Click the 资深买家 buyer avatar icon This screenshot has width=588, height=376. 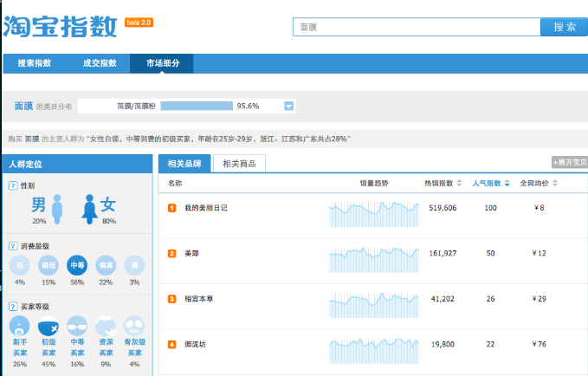coord(106,326)
